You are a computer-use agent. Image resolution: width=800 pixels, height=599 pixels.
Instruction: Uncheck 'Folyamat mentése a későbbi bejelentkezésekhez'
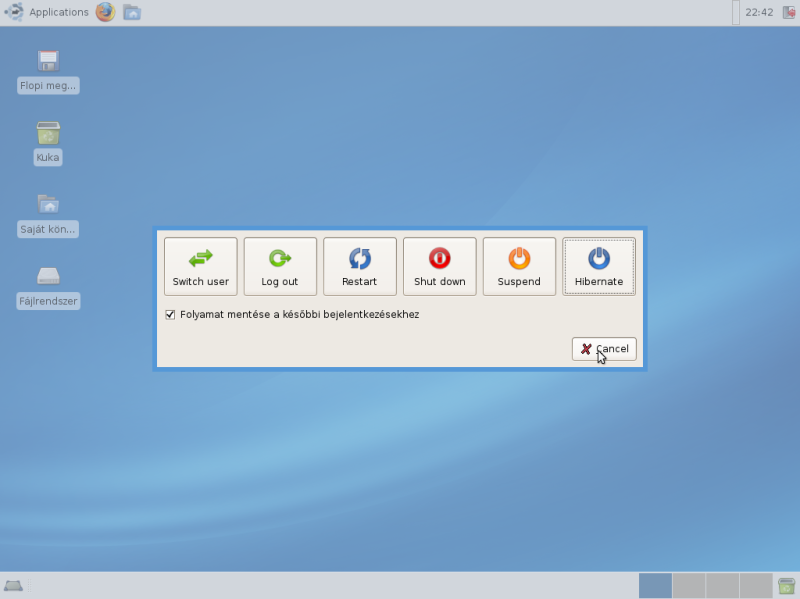tap(170, 314)
